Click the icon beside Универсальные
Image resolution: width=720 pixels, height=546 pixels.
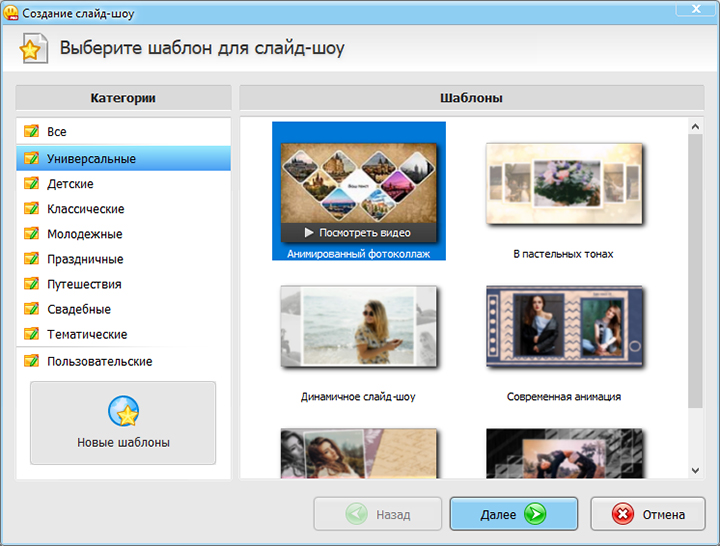(x=32, y=158)
